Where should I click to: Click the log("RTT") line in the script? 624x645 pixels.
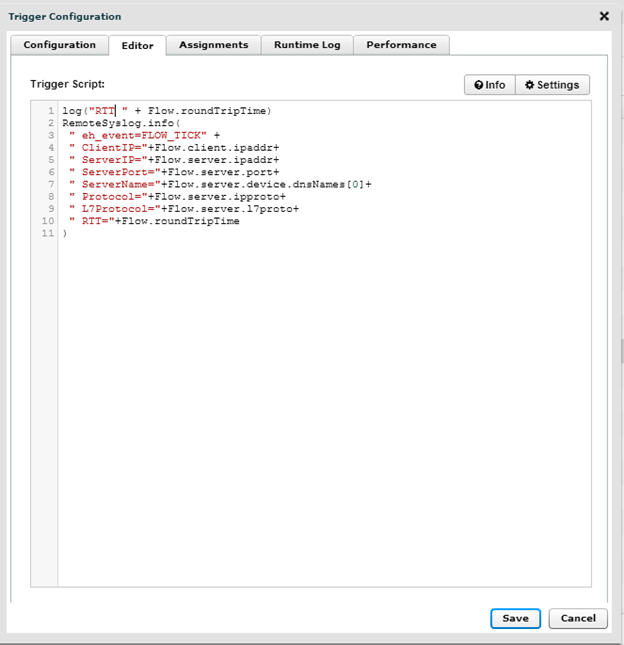166,110
